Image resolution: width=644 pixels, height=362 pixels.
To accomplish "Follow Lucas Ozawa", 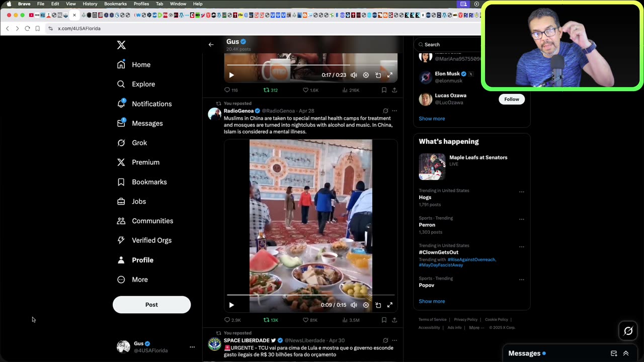I will [512, 99].
